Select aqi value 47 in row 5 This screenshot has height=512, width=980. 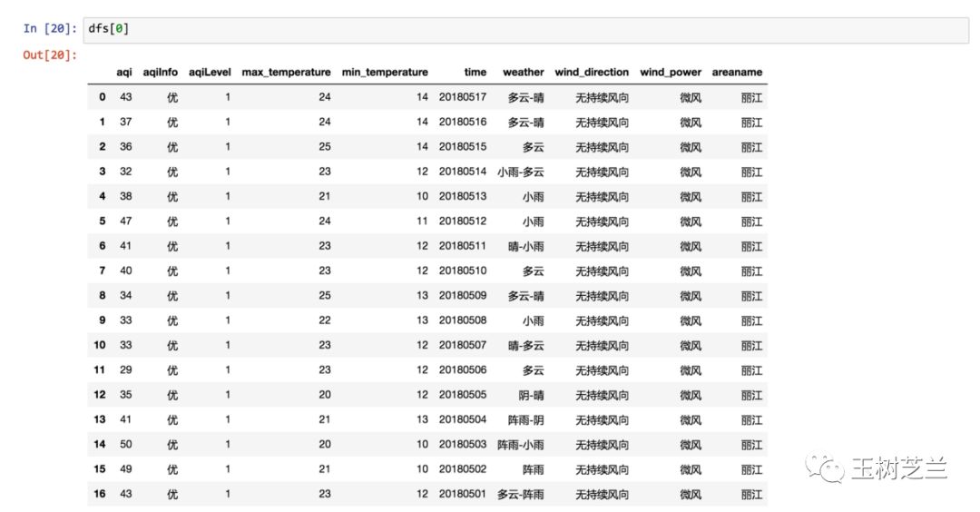(x=125, y=221)
